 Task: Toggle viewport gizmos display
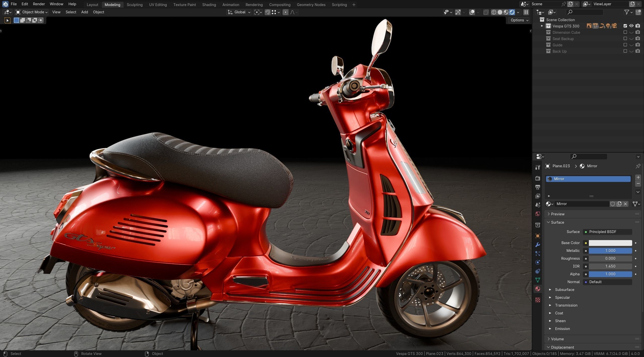click(458, 12)
